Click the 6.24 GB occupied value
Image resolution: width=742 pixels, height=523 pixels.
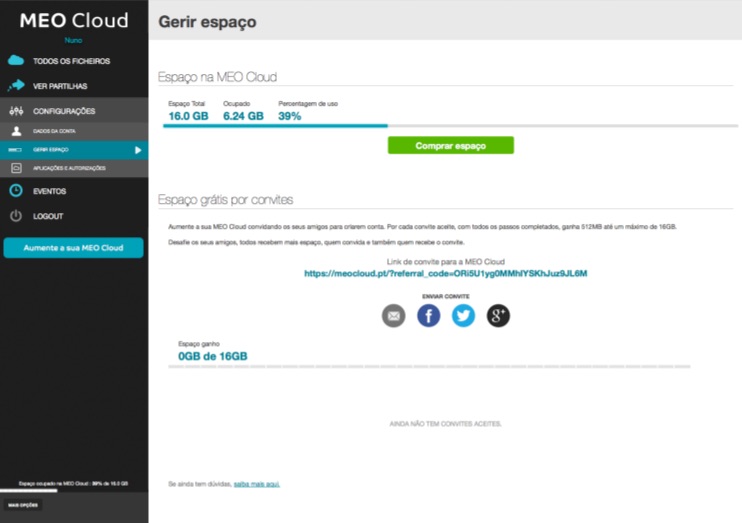[243, 116]
